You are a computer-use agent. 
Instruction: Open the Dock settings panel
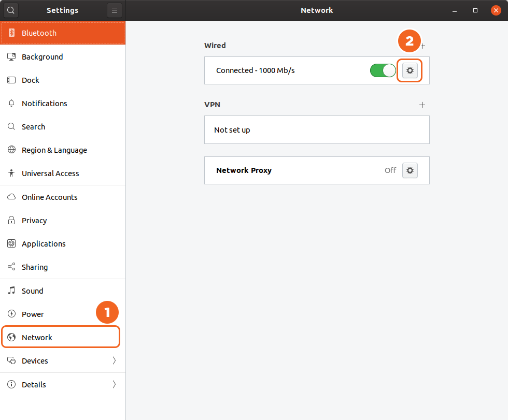click(x=31, y=80)
